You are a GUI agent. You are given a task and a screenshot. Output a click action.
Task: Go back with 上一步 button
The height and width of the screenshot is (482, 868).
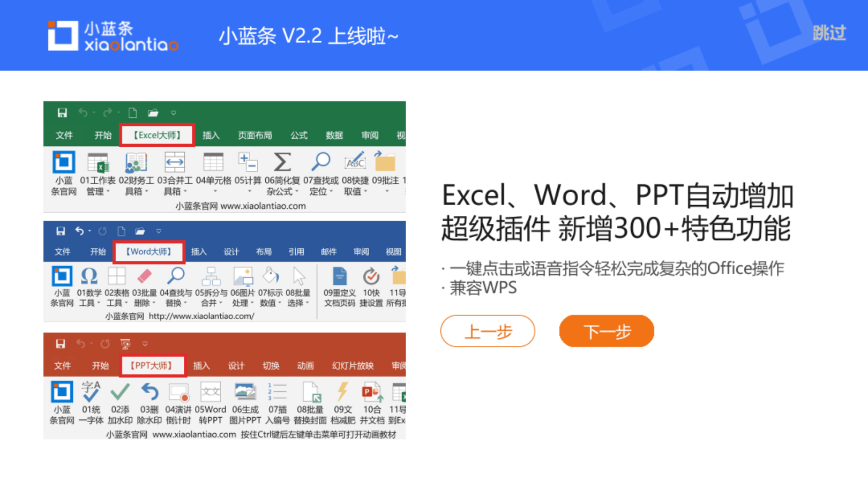coord(488,331)
